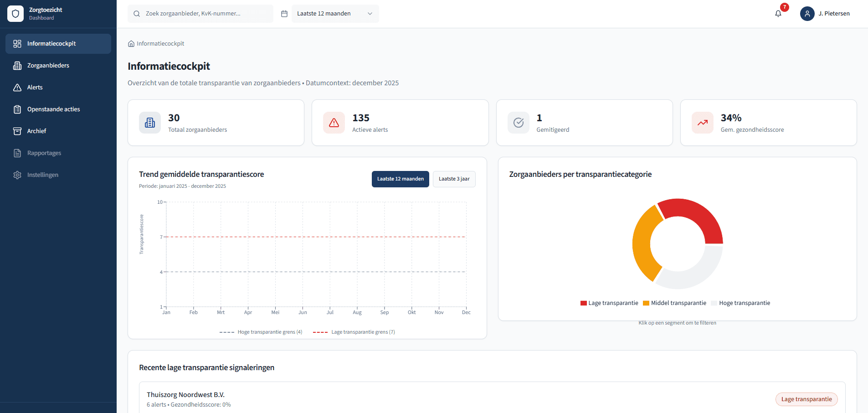Open Archief menu item
The width and height of the screenshot is (868, 413).
tap(58, 131)
